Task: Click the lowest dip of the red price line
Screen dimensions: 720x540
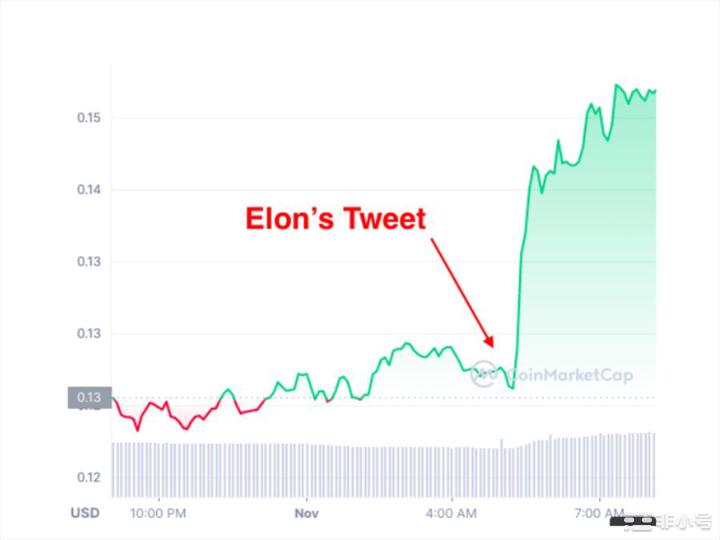Action: [138, 430]
